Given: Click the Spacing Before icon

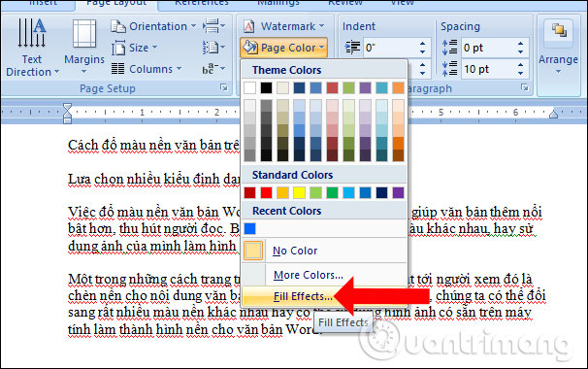Looking at the screenshot, I should click(x=449, y=48).
